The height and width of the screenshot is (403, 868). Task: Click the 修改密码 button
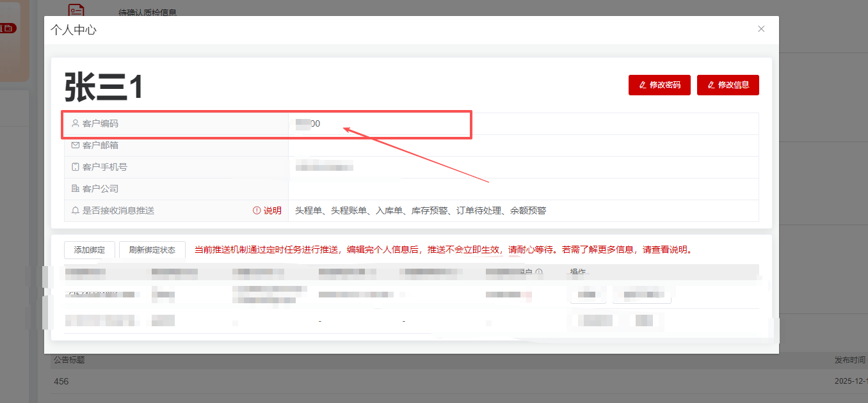659,84
